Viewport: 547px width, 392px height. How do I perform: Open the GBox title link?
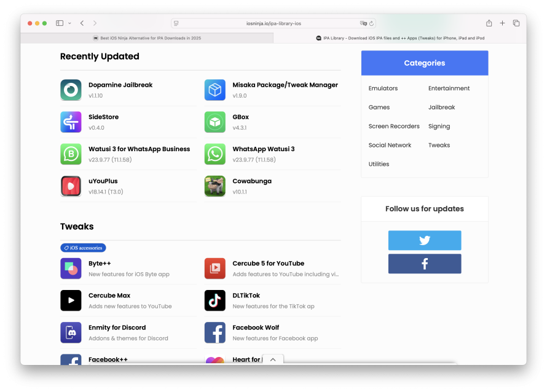[x=241, y=117]
